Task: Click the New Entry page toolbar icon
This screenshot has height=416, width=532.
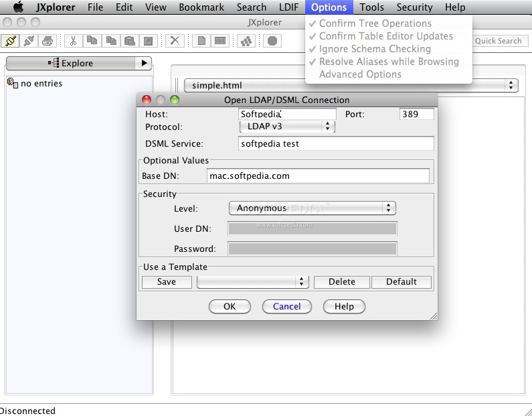Action: click(x=201, y=41)
